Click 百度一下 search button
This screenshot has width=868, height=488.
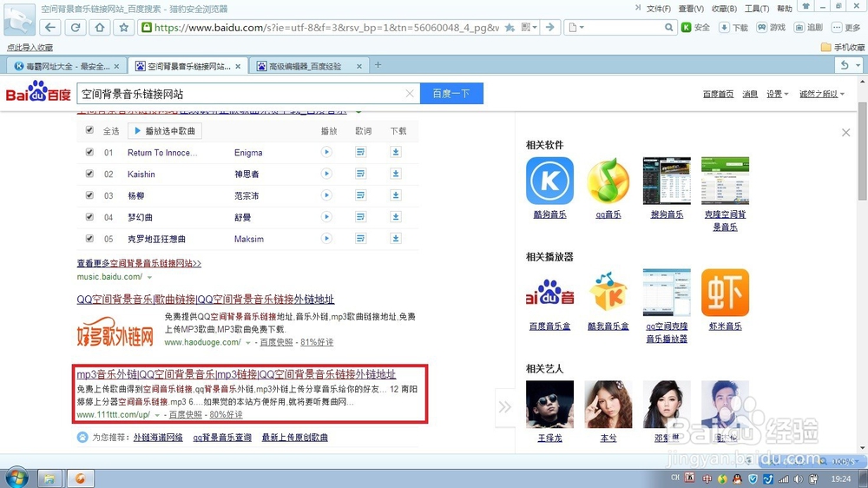pyautogui.click(x=451, y=93)
